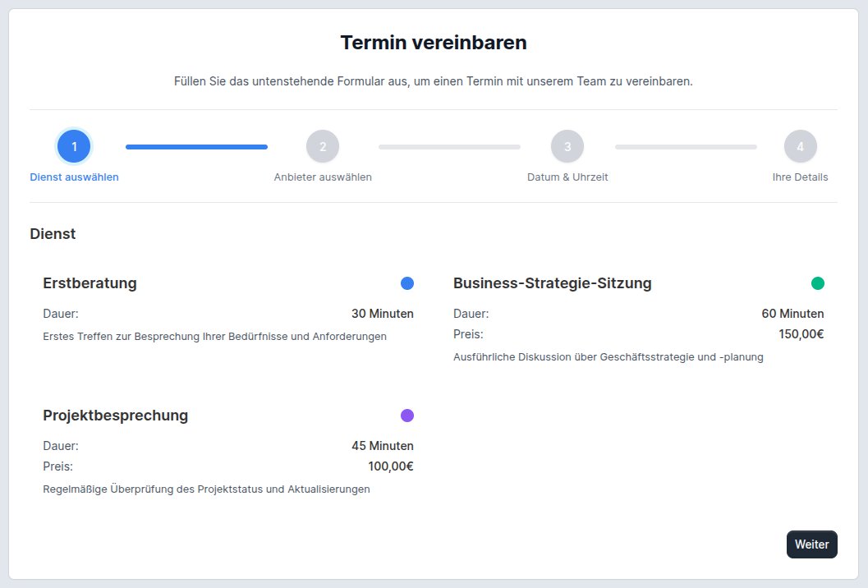Click progress bar between steps 2 and 3
This screenshot has width=868, height=588.
coord(449,147)
